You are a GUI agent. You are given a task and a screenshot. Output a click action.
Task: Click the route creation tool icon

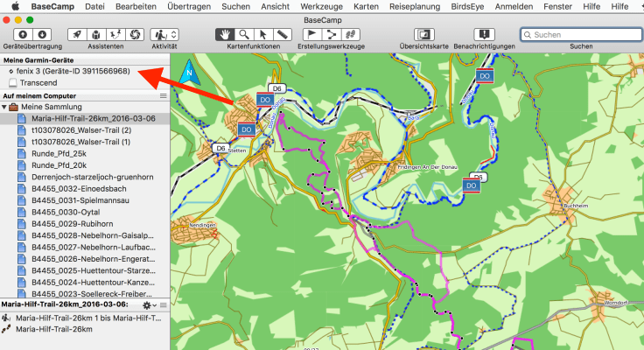click(x=331, y=34)
